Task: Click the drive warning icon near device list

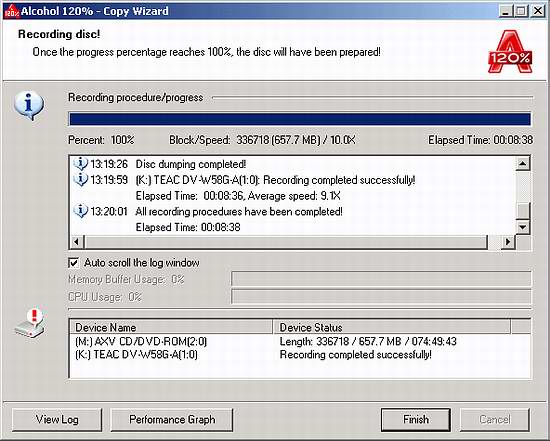Action: [x=30, y=323]
